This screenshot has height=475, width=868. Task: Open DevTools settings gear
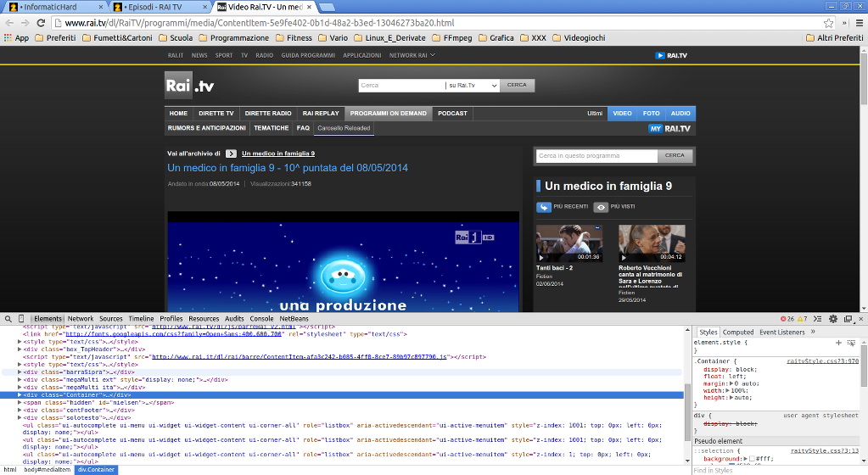833,319
